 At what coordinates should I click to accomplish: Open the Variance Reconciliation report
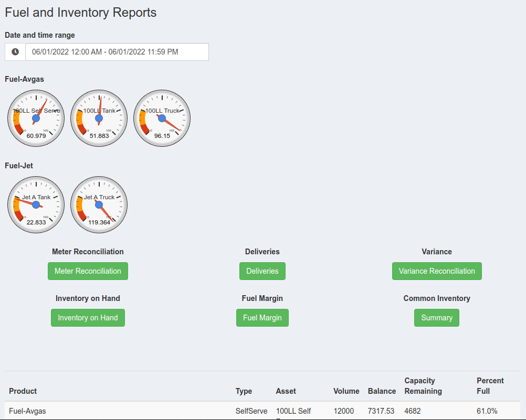(x=437, y=271)
